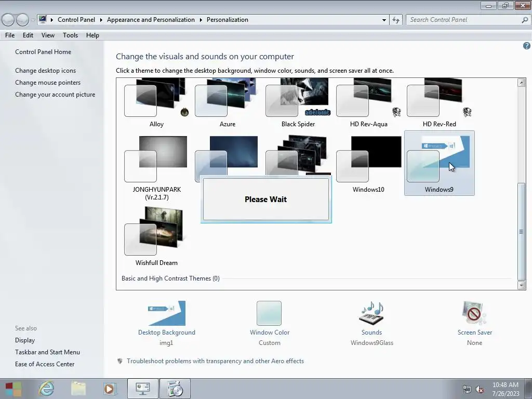Open the File menu
532x399 pixels.
(10, 35)
